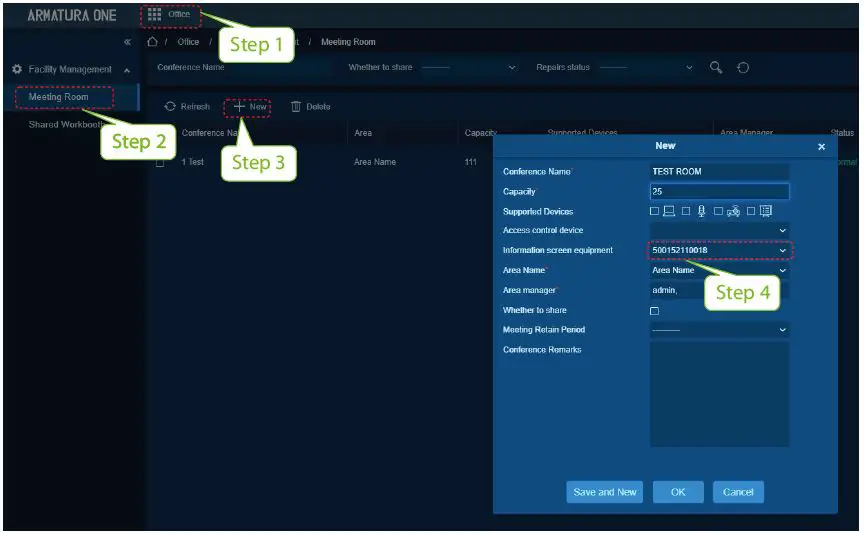The height and width of the screenshot is (534, 864).
Task: Click OK button in New dialog
Action: (x=678, y=492)
